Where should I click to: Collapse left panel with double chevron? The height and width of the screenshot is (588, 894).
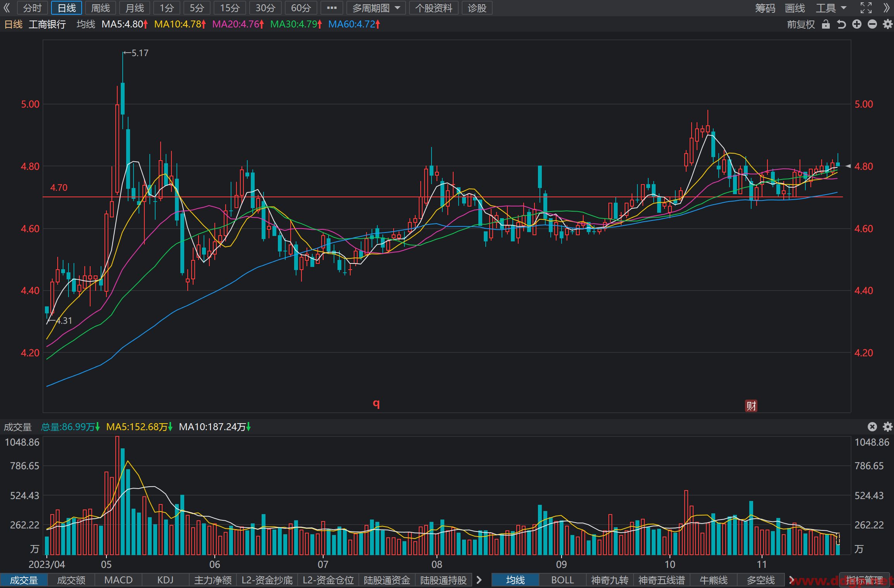[7, 8]
